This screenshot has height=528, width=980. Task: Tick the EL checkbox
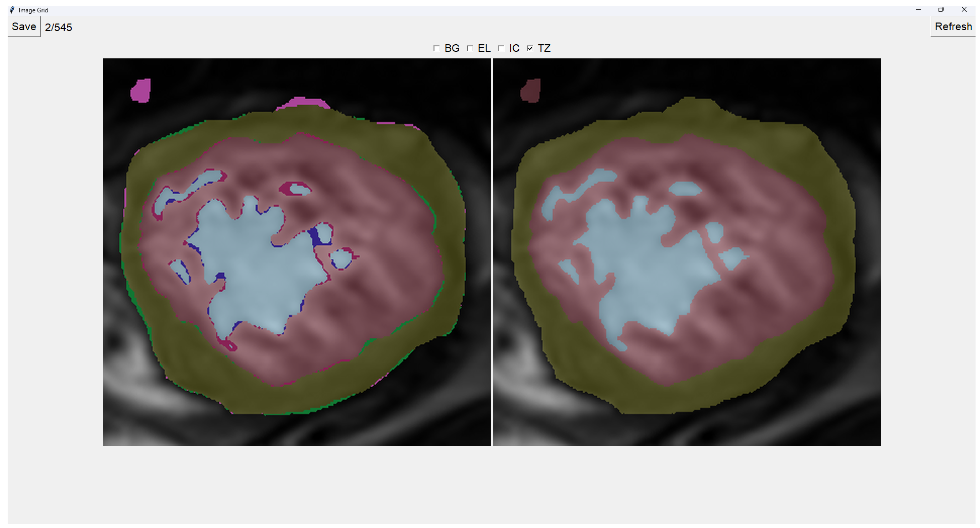(470, 48)
